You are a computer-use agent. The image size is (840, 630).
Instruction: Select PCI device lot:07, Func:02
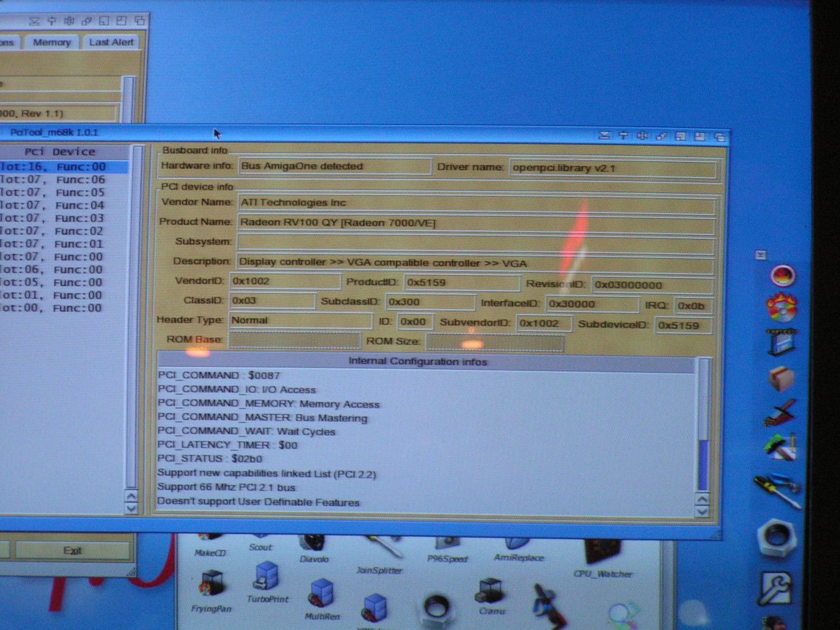(64, 231)
